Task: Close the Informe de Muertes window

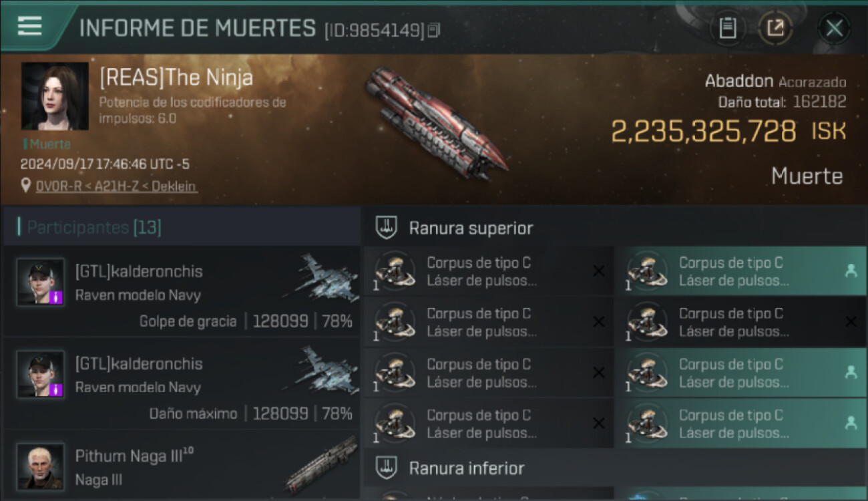Action: pyautogui.click(x=834, y=28)
